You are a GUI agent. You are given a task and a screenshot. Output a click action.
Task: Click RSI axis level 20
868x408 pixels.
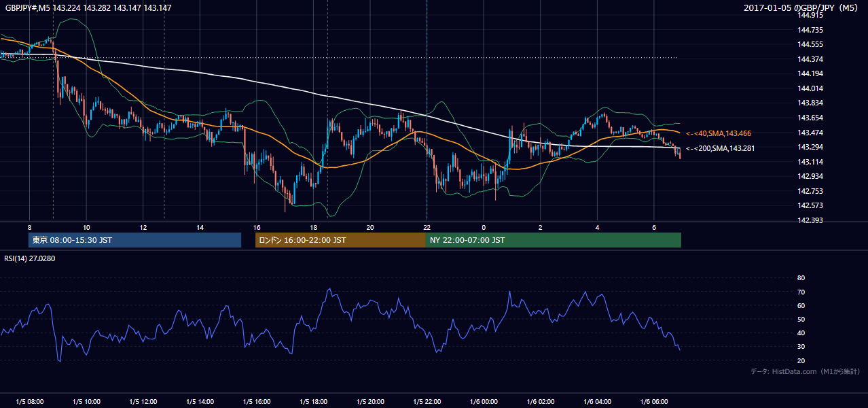pyautogui.click(x=801, y=360)
